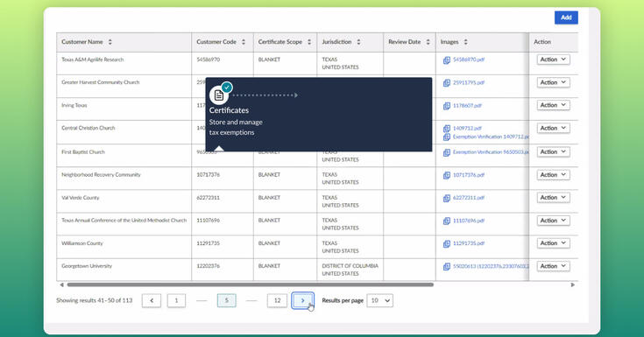Click file icon beside 11107696.pdf
Screen dimensions: 644x337
click(447, 221)
